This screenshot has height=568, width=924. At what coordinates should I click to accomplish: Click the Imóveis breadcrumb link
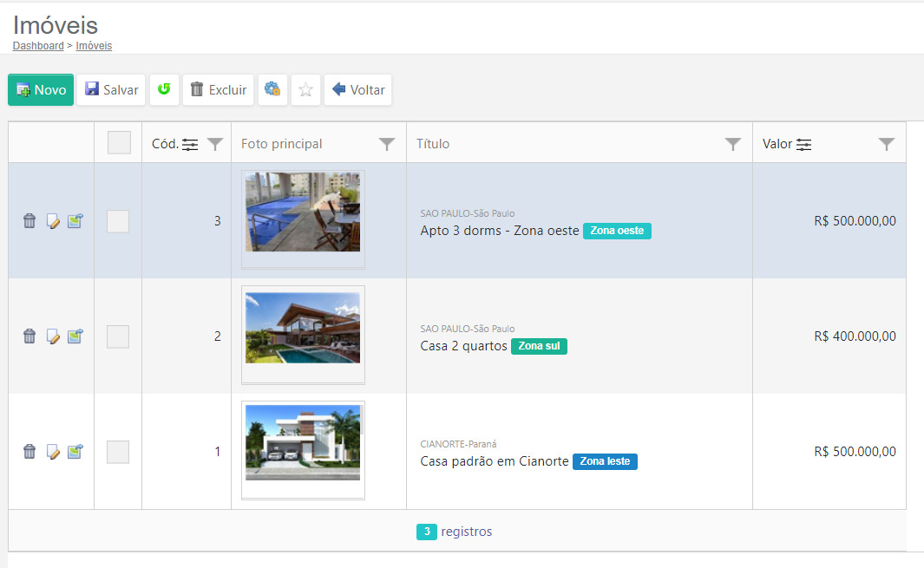[94, 46]
